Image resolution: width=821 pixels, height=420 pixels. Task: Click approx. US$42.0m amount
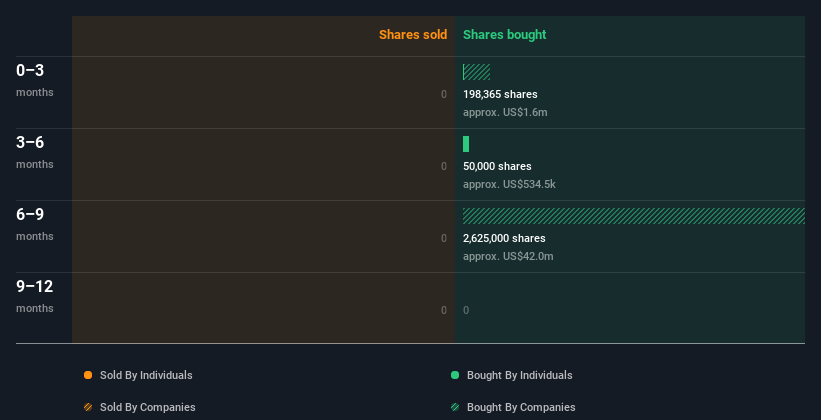click(508, 256)
